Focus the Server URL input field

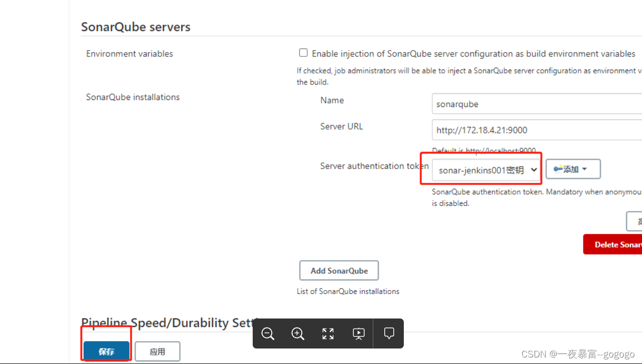tap(537, 130)
